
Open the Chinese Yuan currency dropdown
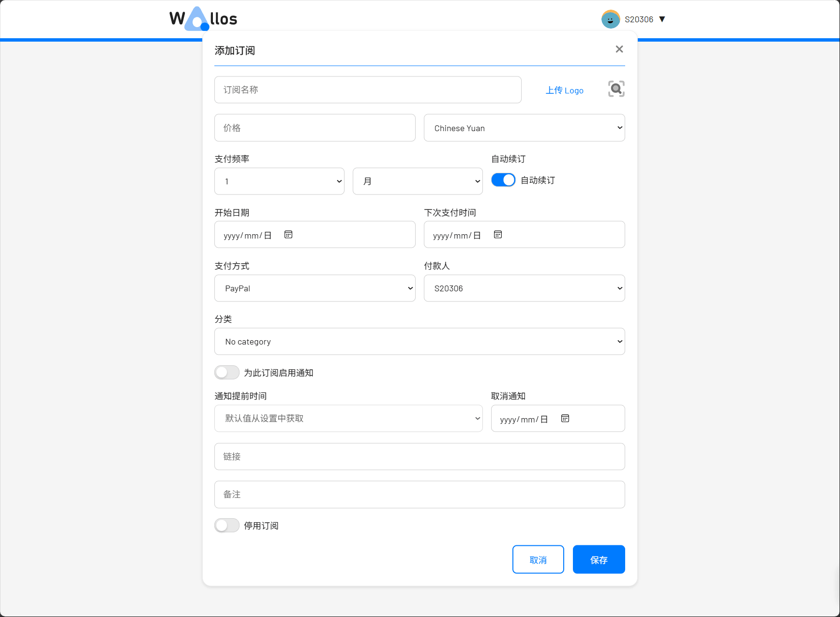(524, 128)
